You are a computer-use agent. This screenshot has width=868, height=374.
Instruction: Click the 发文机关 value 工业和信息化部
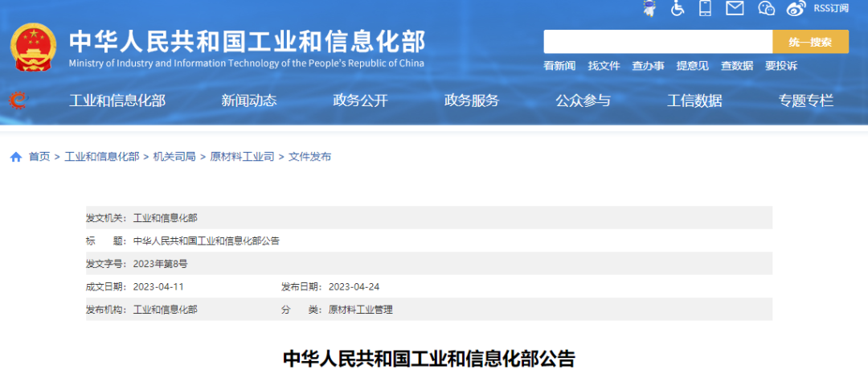(x=165, y=218)
